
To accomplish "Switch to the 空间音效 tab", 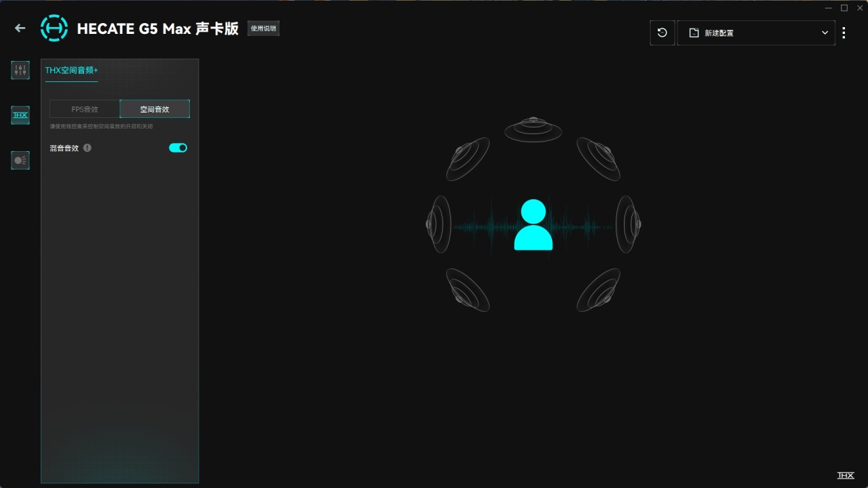I will [x=155, y=109].
